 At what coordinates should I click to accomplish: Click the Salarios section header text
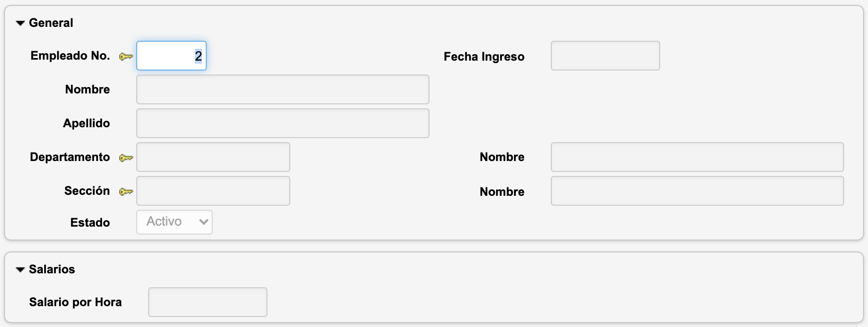[x=52, y=269]
